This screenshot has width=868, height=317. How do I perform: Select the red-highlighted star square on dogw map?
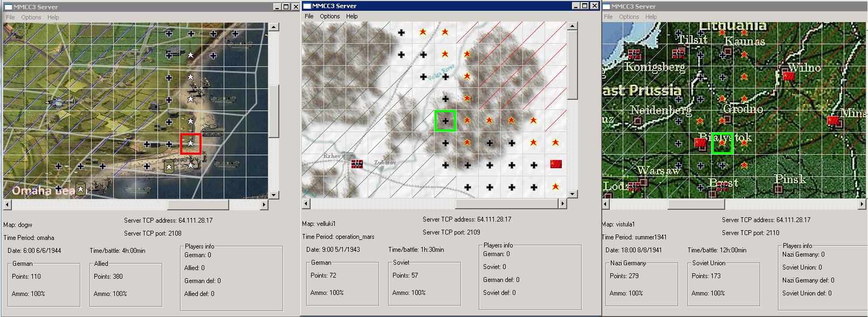point(191,144)
